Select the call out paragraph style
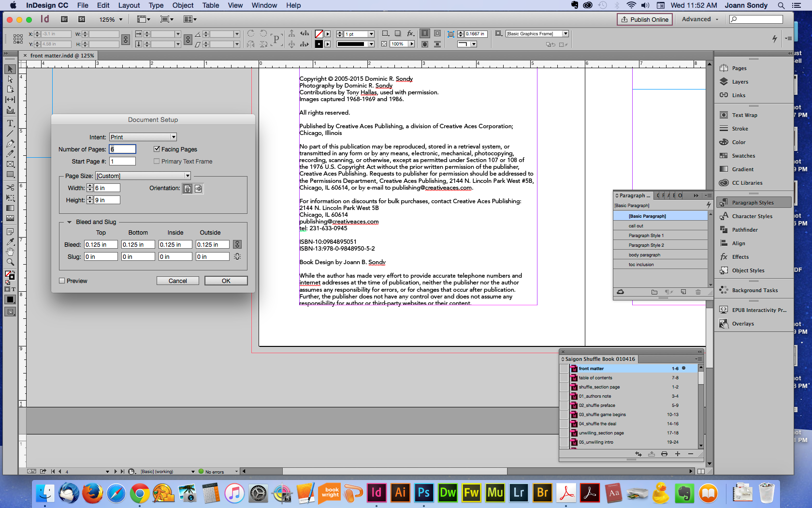This screenshot has width=812, height=508. click(x=660, y=226)
